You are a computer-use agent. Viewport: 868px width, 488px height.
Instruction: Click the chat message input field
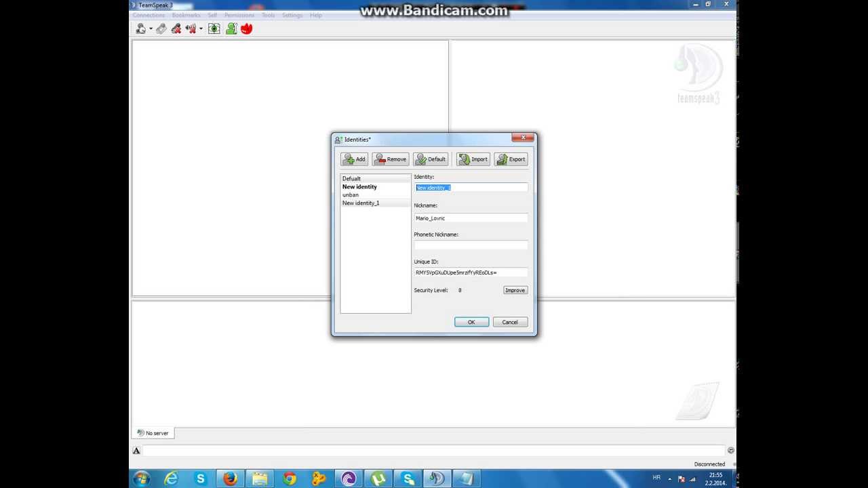(433, 451)
